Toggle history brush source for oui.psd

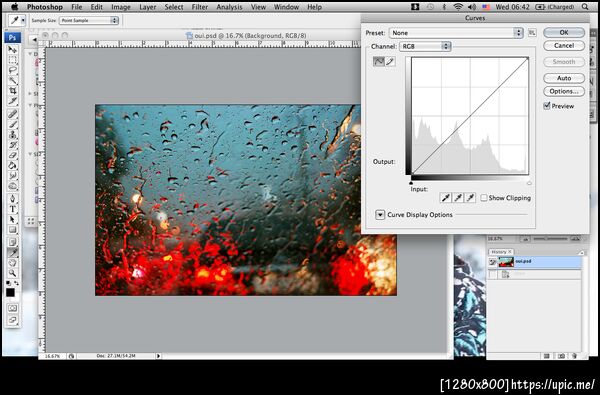[x=493, y=262]
